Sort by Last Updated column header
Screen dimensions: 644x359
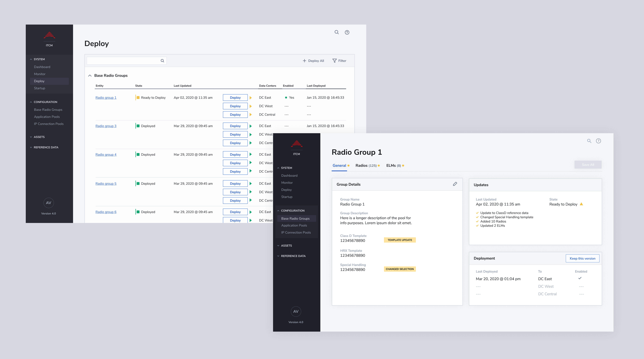pyautogui.click(x=183, y=86)
